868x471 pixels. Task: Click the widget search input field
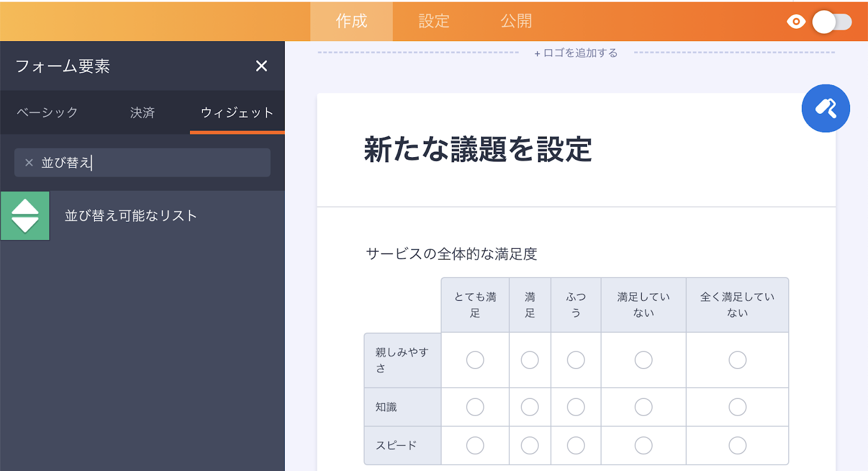(163, 163)
